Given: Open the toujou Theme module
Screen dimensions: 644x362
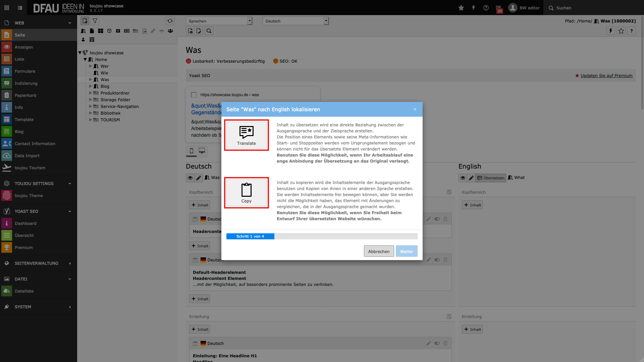Looking at the screenshot, I should (x=29, y=195).
